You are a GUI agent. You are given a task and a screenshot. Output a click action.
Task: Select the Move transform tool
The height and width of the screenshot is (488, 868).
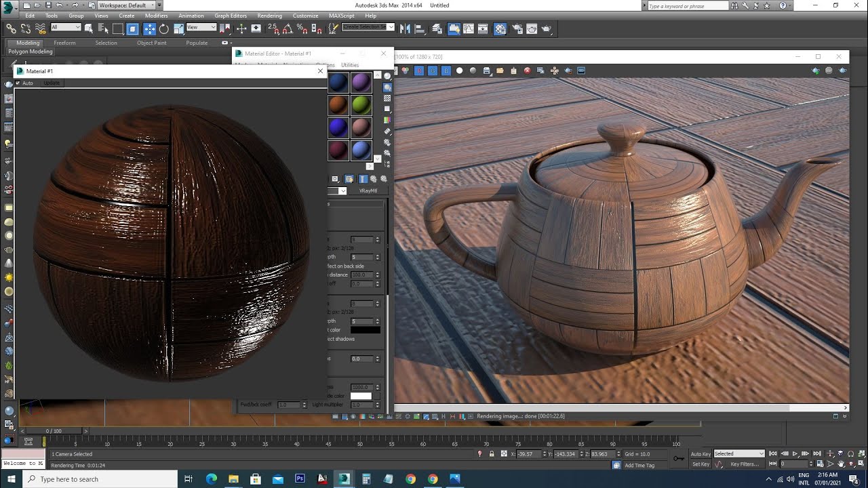tap(149, 29)
